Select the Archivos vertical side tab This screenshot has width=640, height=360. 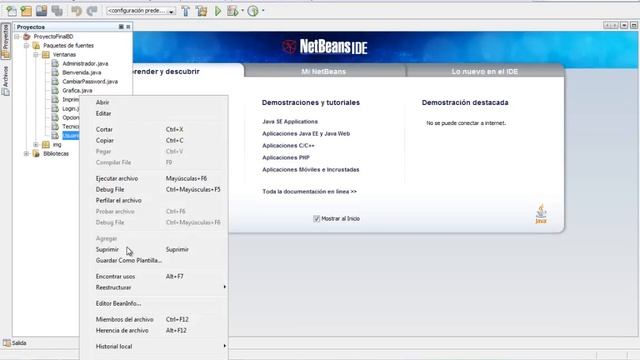point(5,80)
